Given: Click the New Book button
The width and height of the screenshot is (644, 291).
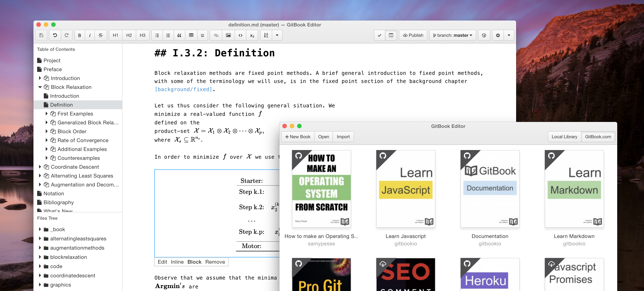Looking at the screenshot, I should click(297, 137).
